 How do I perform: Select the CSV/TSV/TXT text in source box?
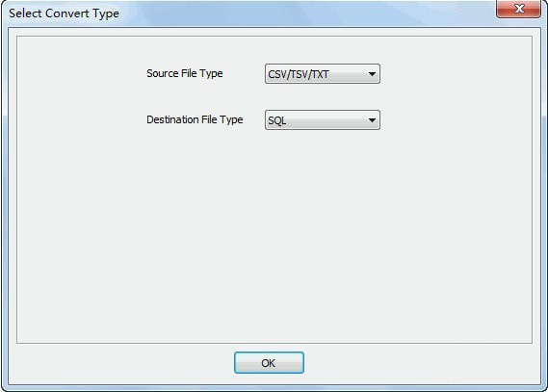[x=299, y=74]
